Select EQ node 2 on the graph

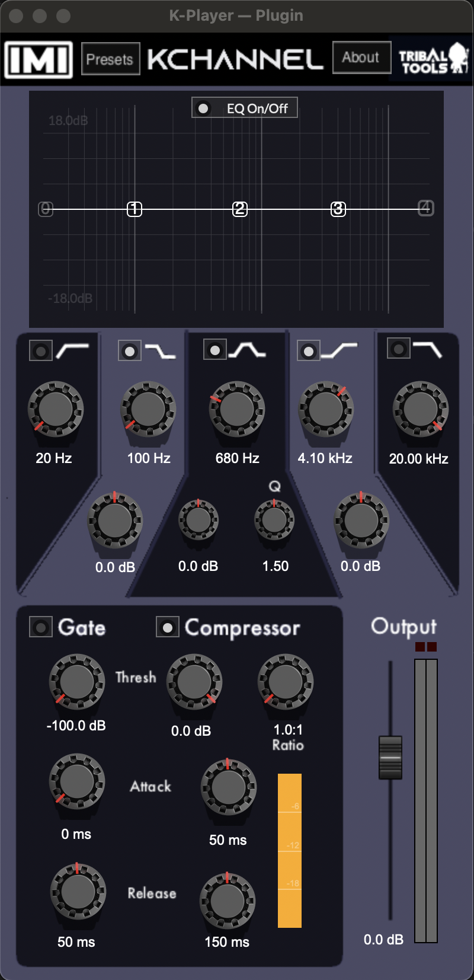point(239,209)
